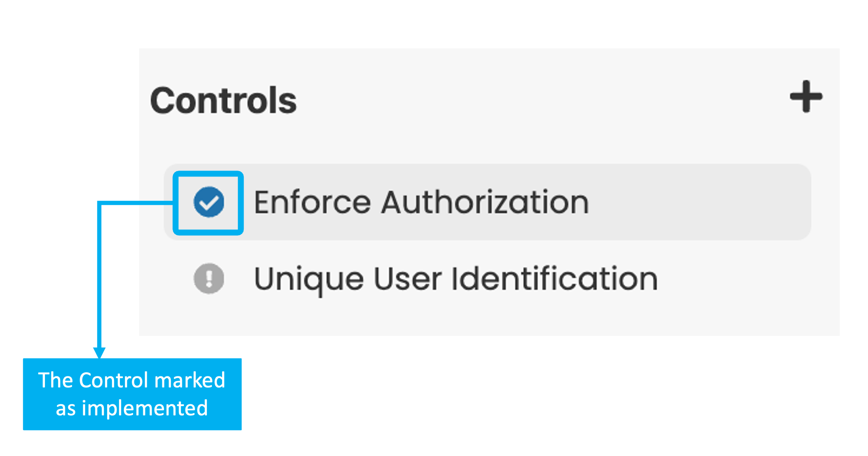Click the gray exclamation icon beside Unique User Identification

209,279
